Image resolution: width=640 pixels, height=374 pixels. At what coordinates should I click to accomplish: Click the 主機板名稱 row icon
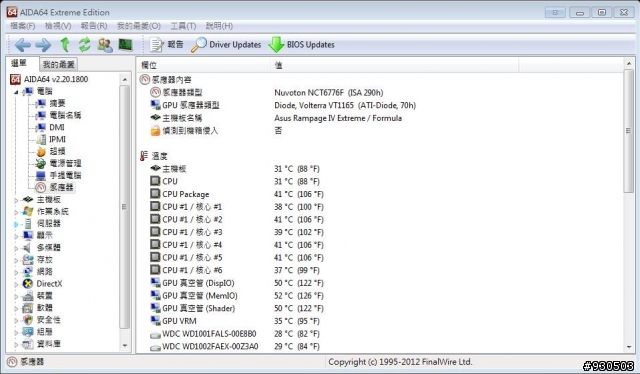[155, 118]
